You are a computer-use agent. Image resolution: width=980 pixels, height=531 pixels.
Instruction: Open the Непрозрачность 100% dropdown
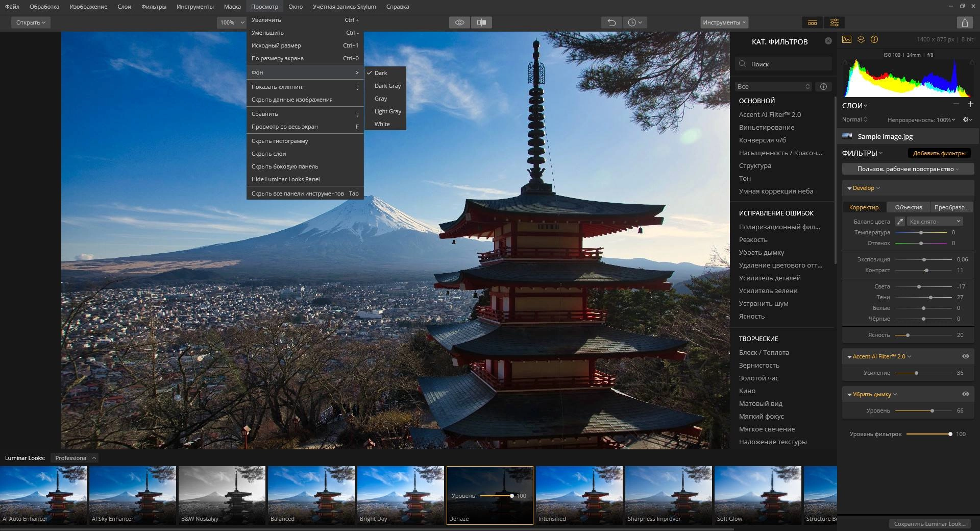point(921,120)
